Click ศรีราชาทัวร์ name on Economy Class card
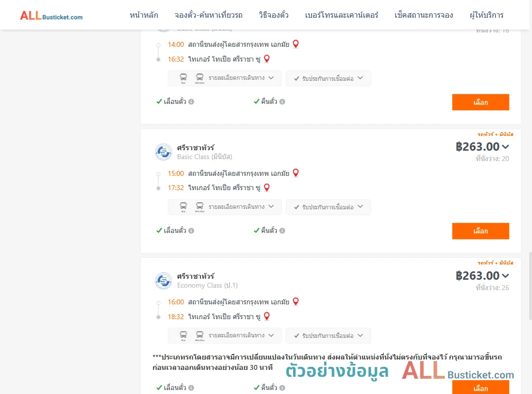The width and height of the screenshot is (532, 394). pos(196,276)
